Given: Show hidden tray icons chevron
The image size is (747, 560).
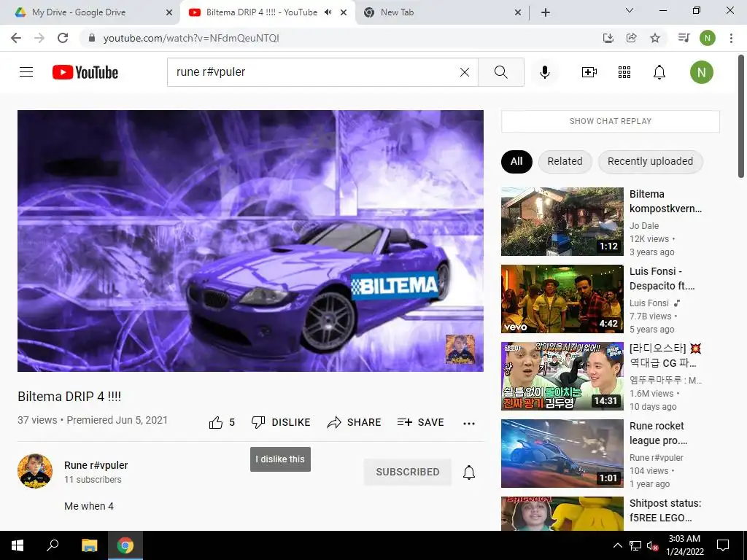Looking at the screenshot, I should pyautogui.click(x=617, y=545).
